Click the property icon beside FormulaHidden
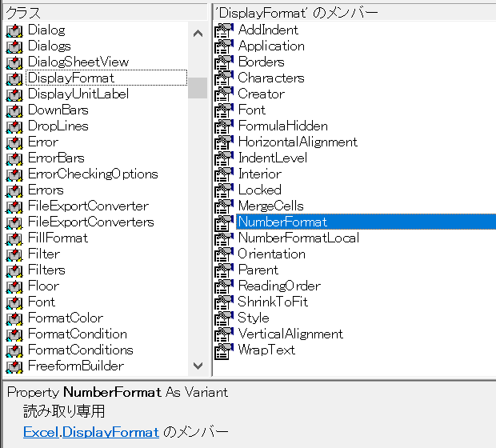The width and height of the screenshot is (496, 448). [224, 126]
